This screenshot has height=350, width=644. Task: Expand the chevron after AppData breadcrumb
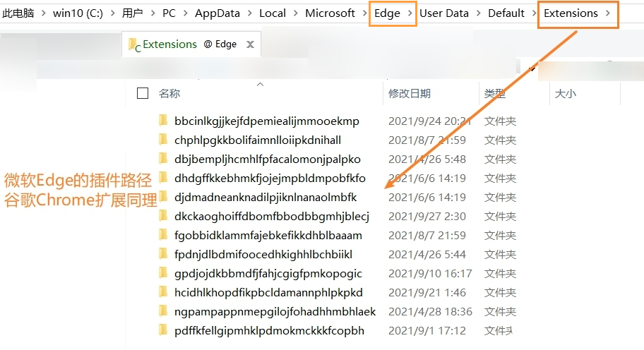250,13
